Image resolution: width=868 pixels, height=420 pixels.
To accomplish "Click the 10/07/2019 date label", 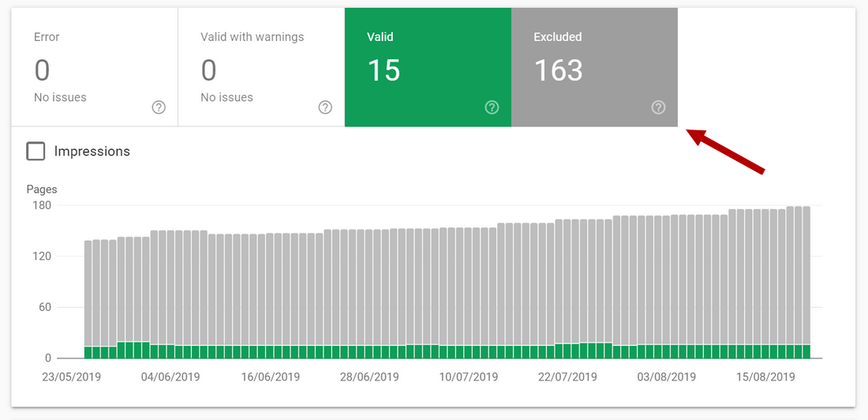I will (469, 377).
